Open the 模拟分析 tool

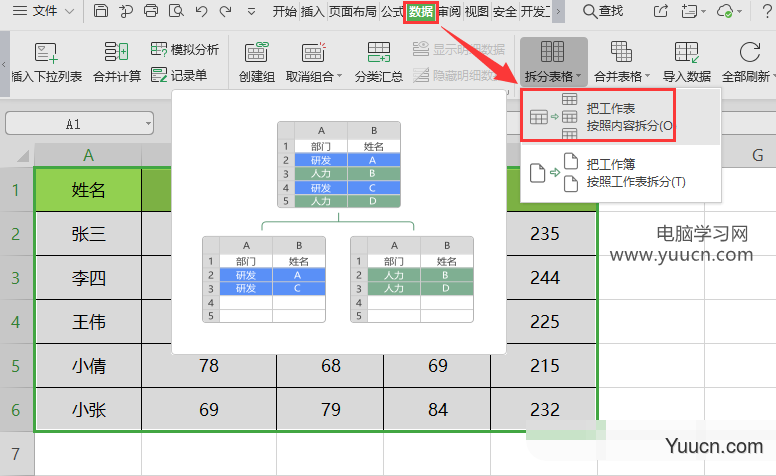[185, 49]
